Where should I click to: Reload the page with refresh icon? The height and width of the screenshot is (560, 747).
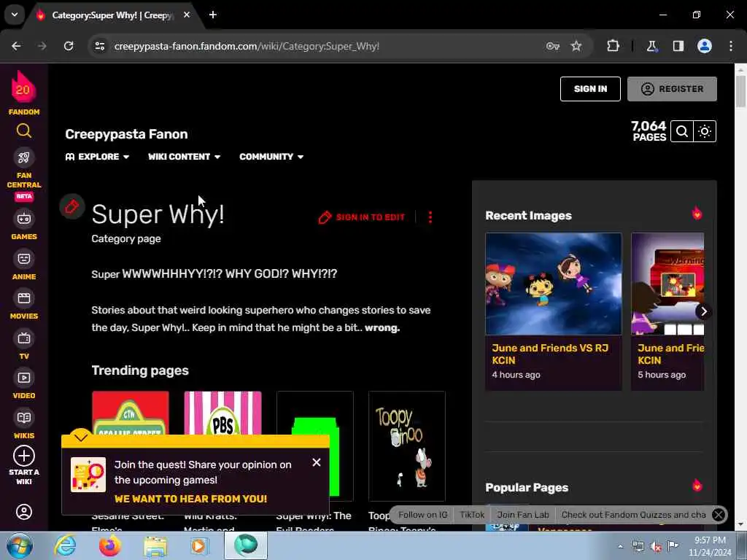click(69, 46)
